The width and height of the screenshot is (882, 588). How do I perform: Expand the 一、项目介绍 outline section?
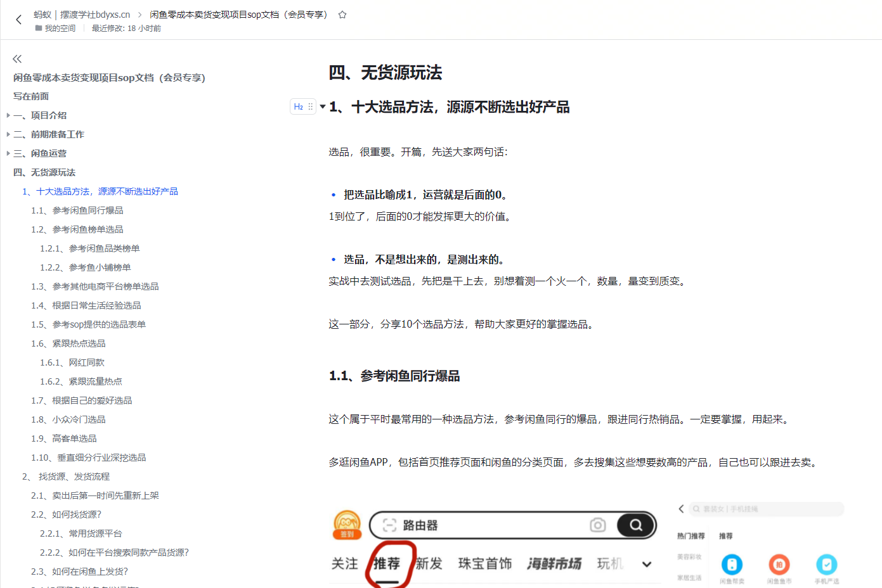click(8, 115)
